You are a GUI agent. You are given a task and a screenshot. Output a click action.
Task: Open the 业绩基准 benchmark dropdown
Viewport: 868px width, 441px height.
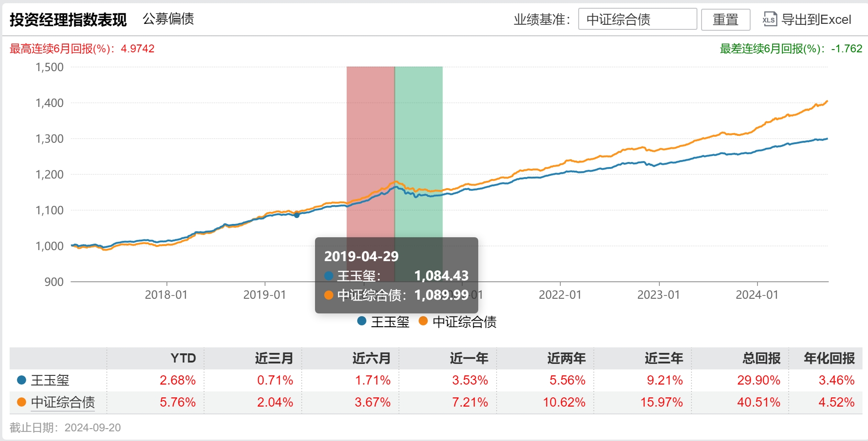tap(637, 19)
